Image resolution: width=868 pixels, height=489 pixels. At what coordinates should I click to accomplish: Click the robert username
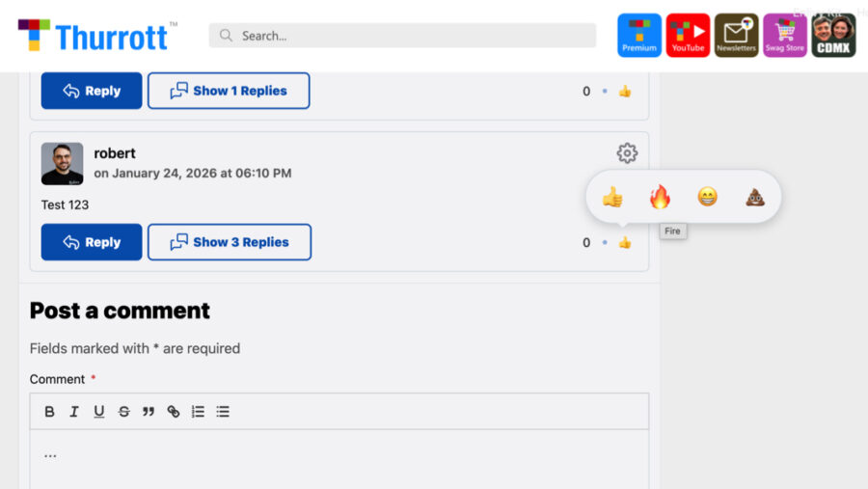(x=115, y=152)
